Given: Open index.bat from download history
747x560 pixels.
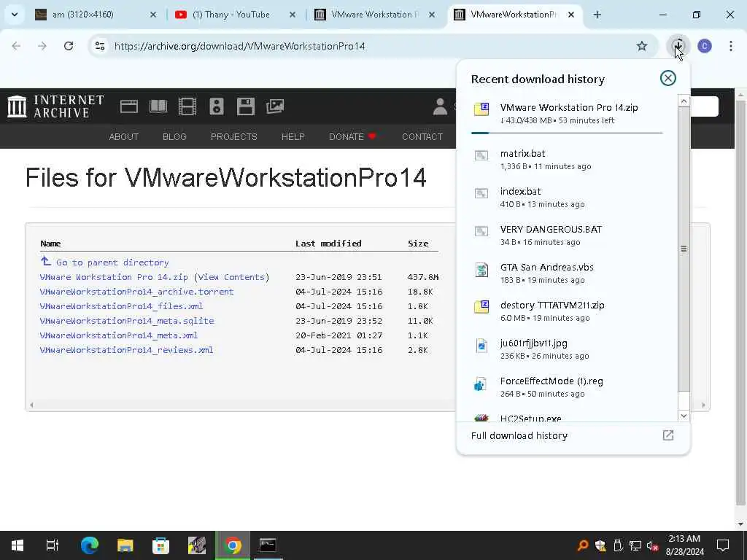Looking at the screenshot, I should pos(567,198).
